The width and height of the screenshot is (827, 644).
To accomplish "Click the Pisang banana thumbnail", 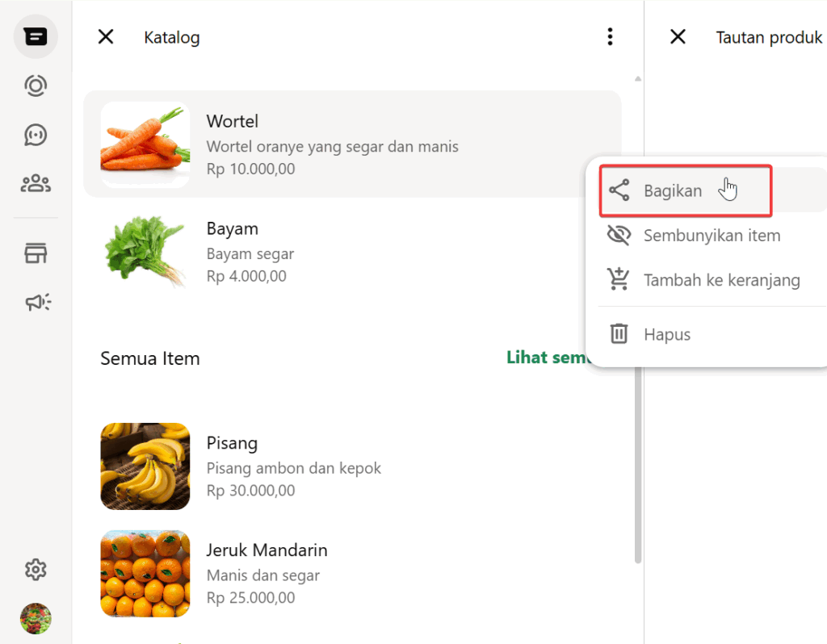I will pos(145,466).
